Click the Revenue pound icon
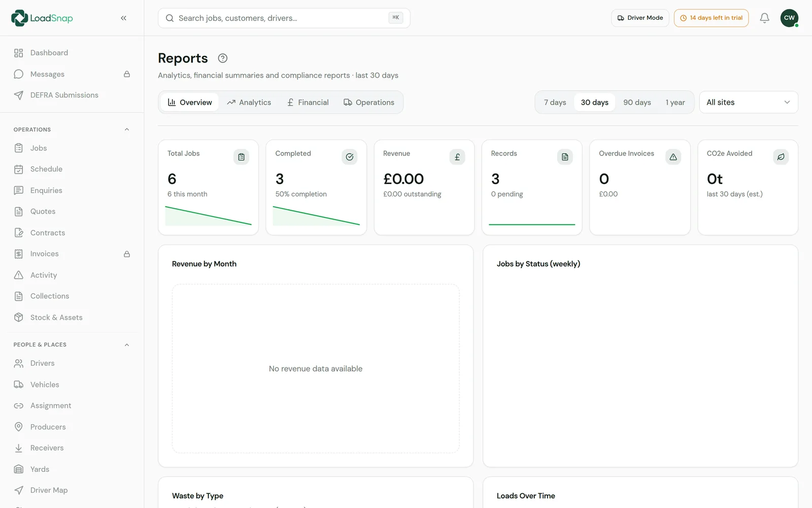 [x=457, y=157]
